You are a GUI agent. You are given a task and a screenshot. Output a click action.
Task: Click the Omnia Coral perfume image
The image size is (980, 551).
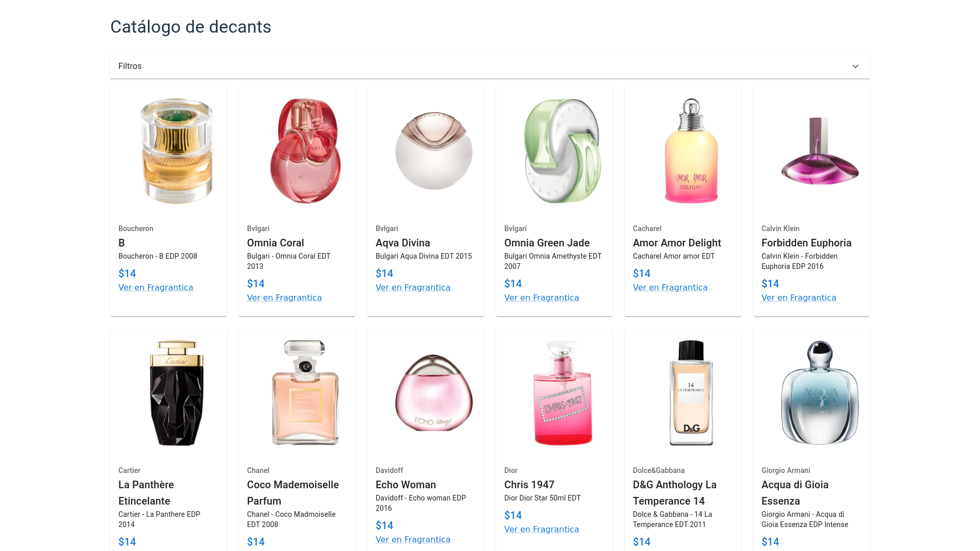click(305, 151)
